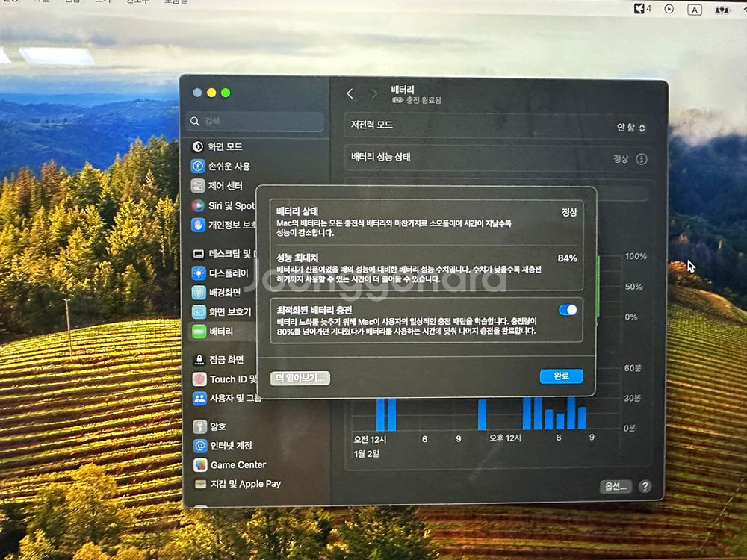
Task: Click info icon beside 배터리 성능 상태
Action: [641, 159]
